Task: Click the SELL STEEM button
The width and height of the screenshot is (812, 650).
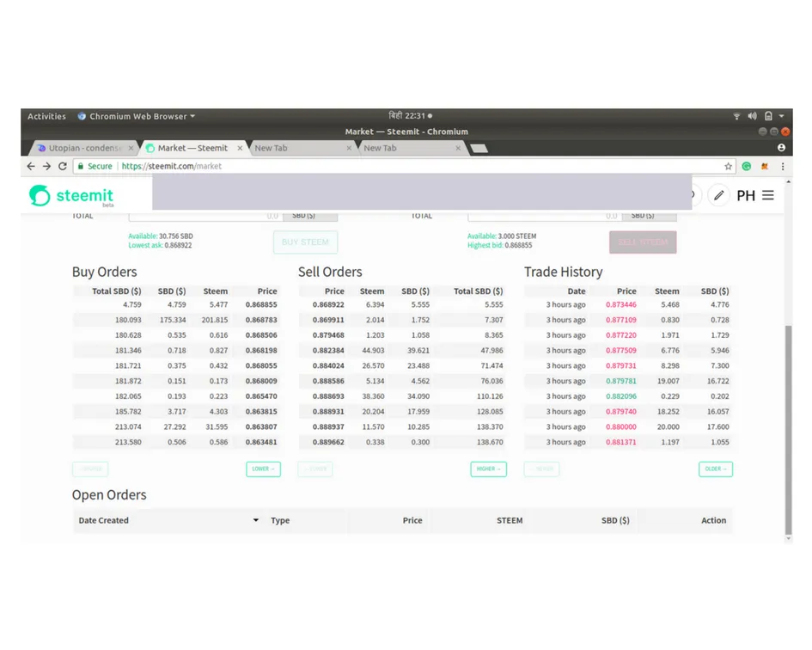Action: coord(643,242)
